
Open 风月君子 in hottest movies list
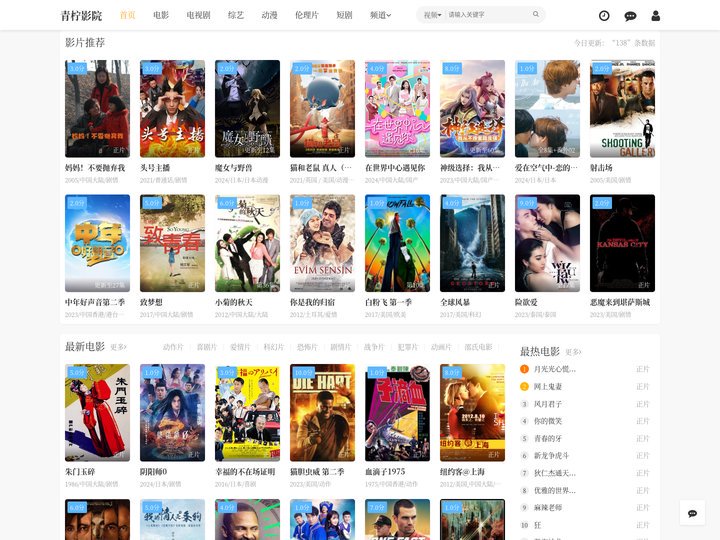pyautogui.click(x=547, y=404)
